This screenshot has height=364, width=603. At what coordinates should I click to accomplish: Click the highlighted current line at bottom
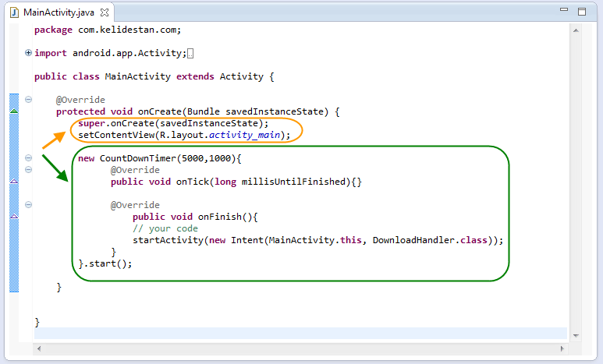pos(300,334)
